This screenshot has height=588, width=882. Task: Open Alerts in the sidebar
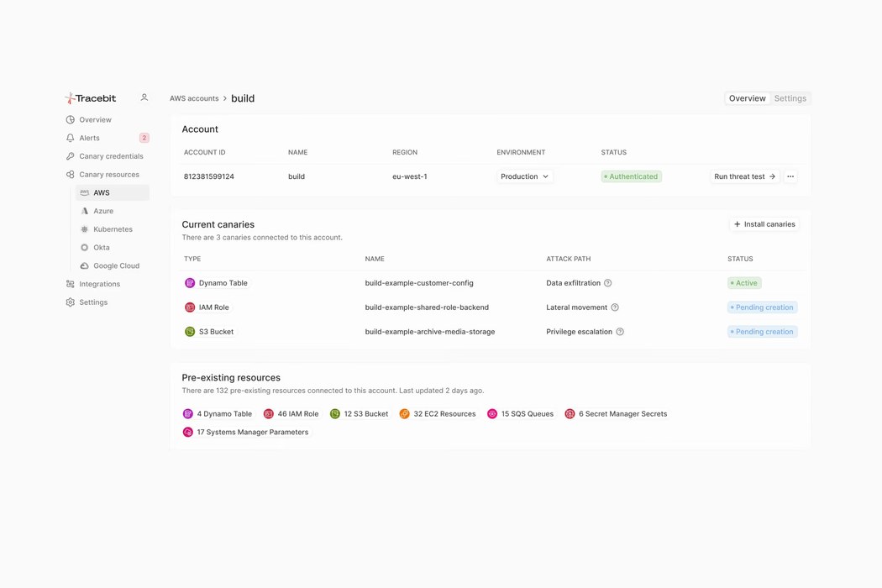tap(89, 138)
